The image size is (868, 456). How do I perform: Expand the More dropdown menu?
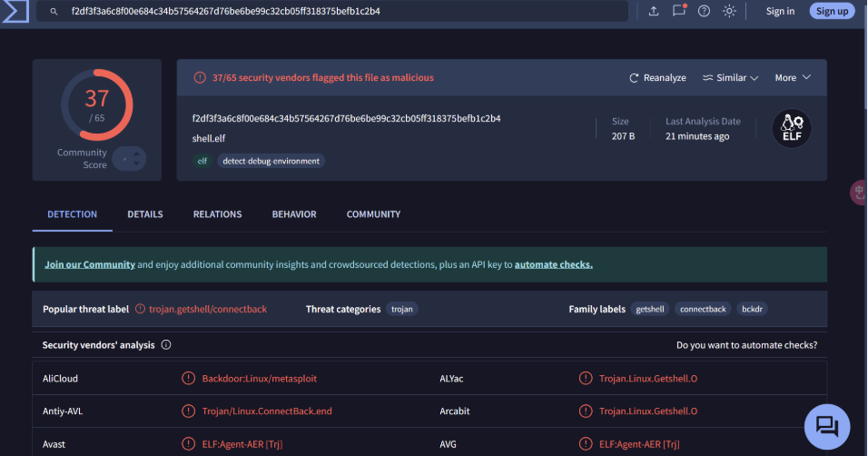tap(793, 77)
